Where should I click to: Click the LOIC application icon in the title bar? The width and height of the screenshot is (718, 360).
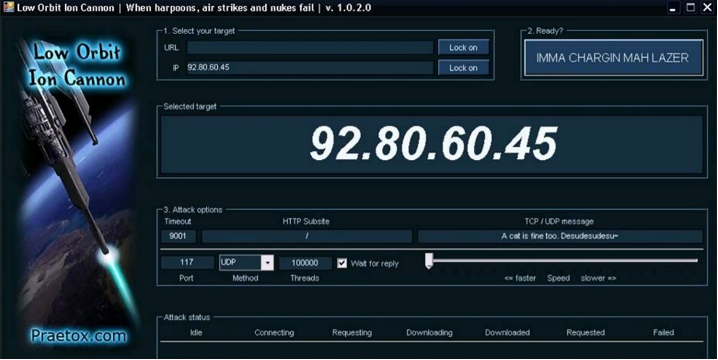[8, 7]
